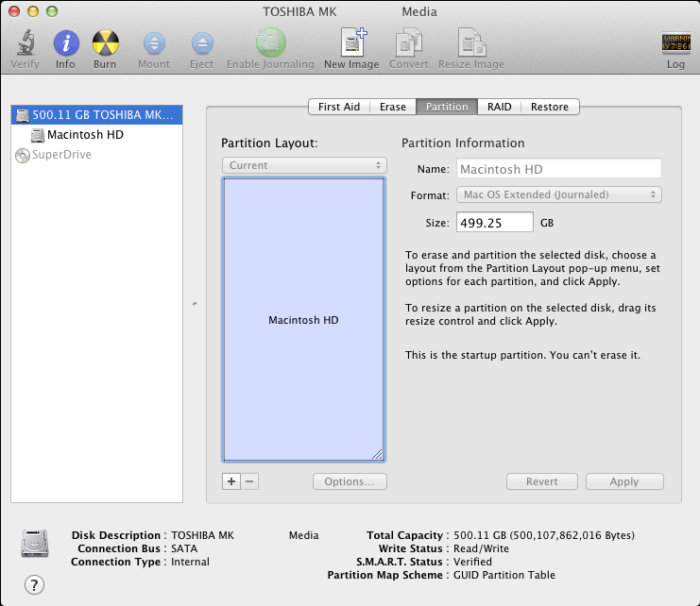The width and height of the screenshot is (700, 606).
Task: Click the Mount toolbar icon
Action: point(154,43)
